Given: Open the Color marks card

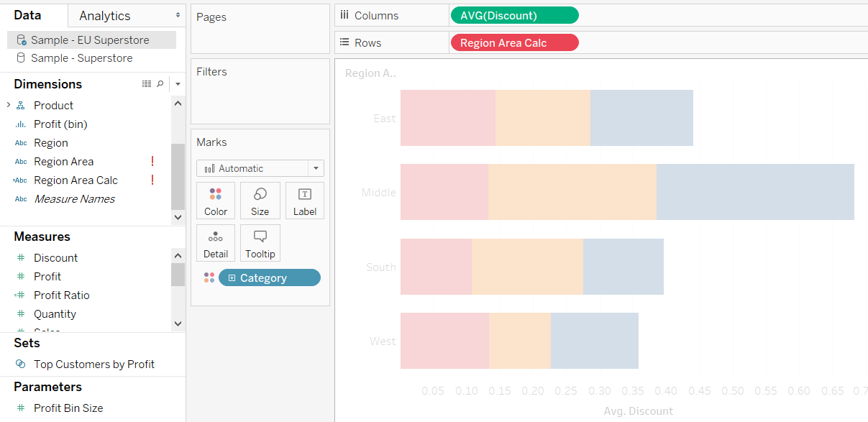Looking at the screenshot, I should pyautogui.click(x=215, y=201).
